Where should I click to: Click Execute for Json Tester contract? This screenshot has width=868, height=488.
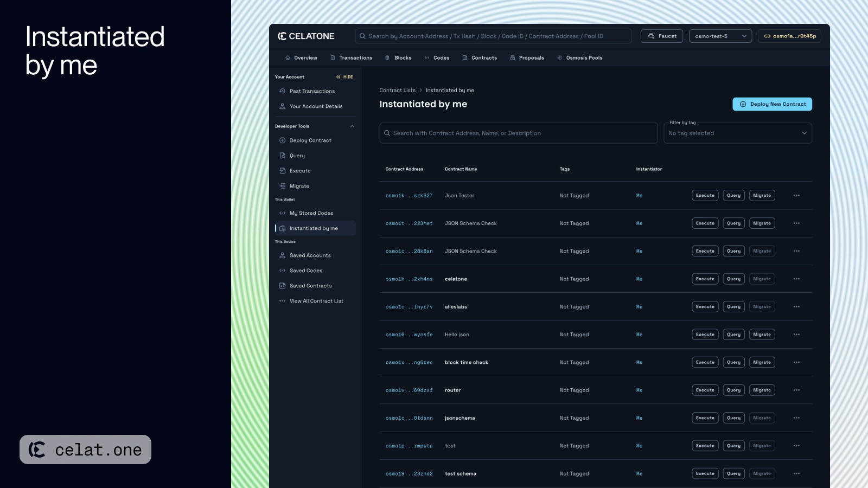click(x=705, y=195)
